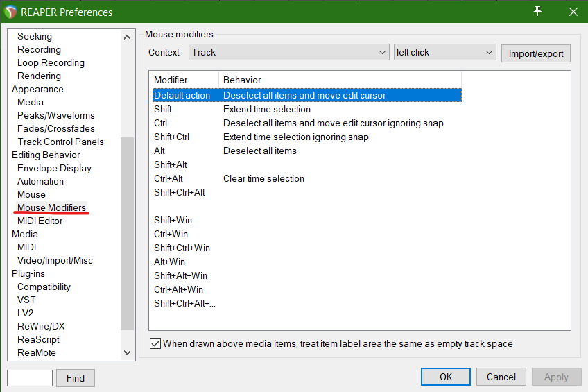Open ReaMote settings
The image size is (588, 392).
click(x=36, y=352)
